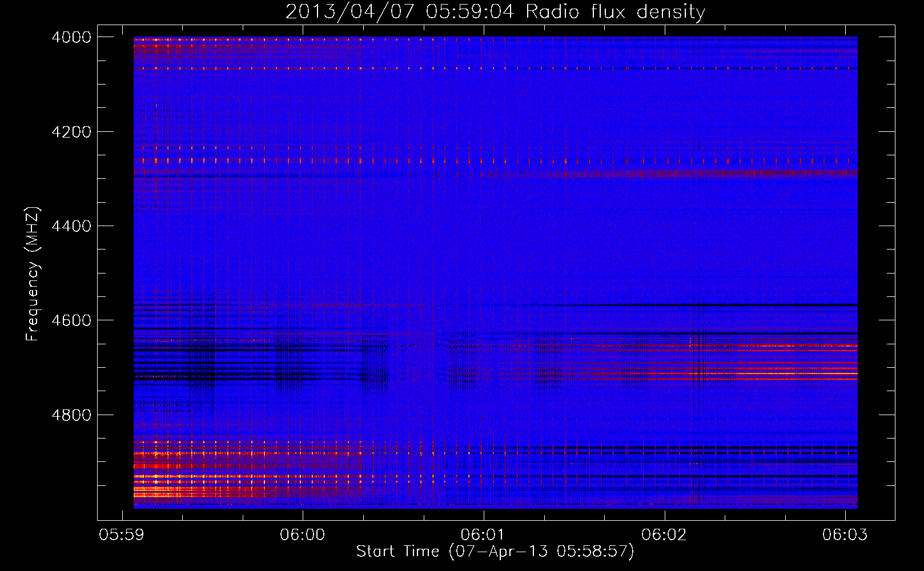Click the "Start Time (07-Apr-13 05:58:57)" label
924x571 pixels.
[495, 552]
